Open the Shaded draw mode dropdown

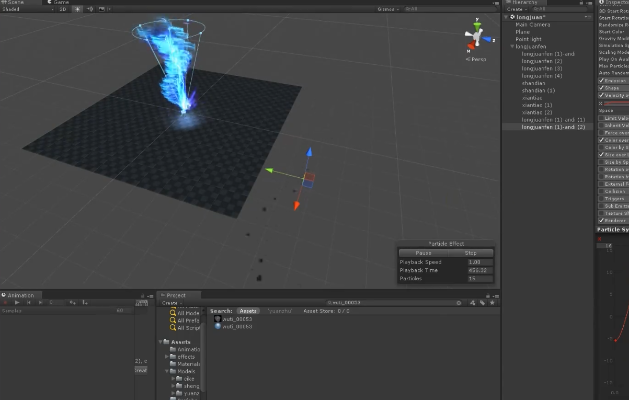coord(28,9)
